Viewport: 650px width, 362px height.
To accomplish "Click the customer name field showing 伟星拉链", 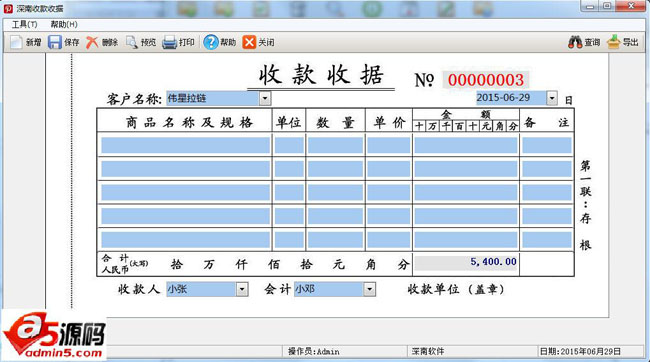I will point(213,99).
